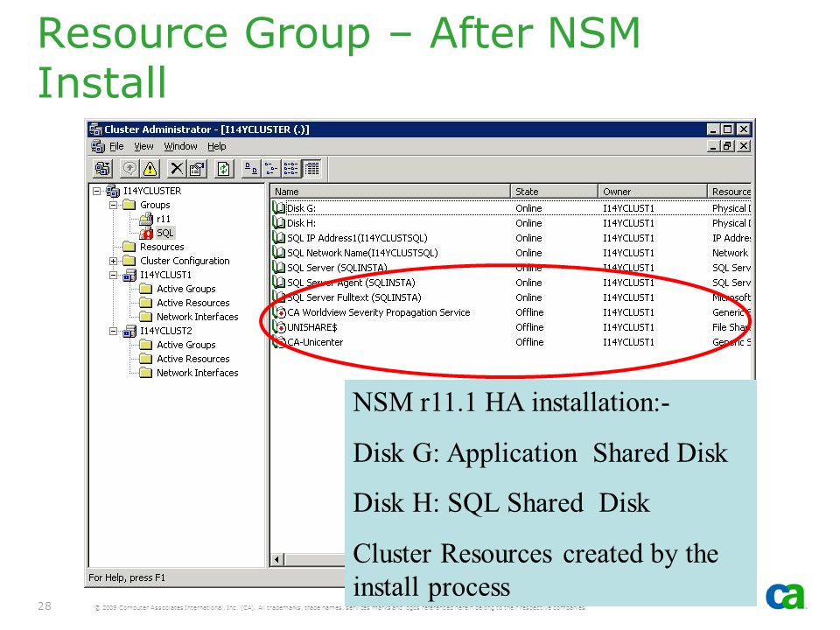Image resolution: width=840 pixels, height=630 pixels.
Task: Click the Cluster Administrator icon in the menu bar
Action: (x=97, y=146)
